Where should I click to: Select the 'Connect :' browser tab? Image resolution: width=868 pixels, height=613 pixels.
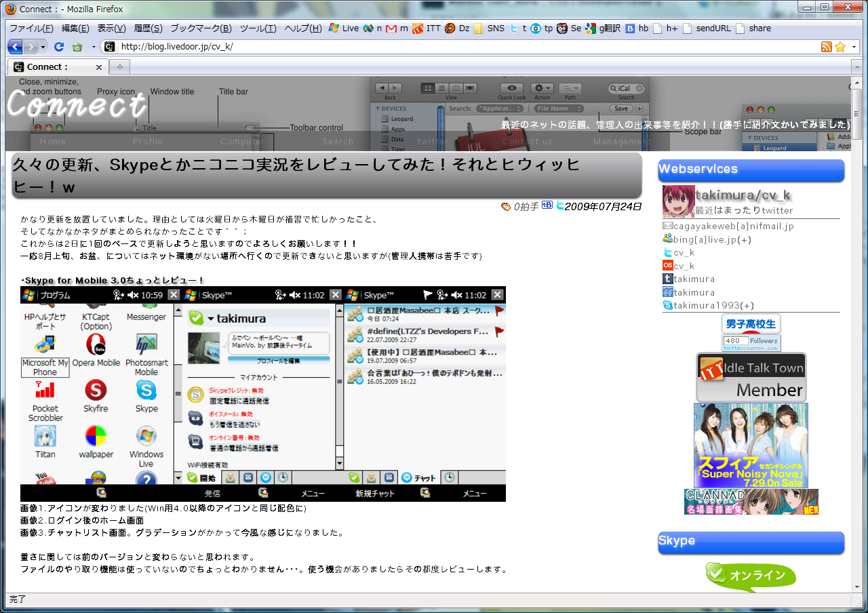(x=58, y=67)
